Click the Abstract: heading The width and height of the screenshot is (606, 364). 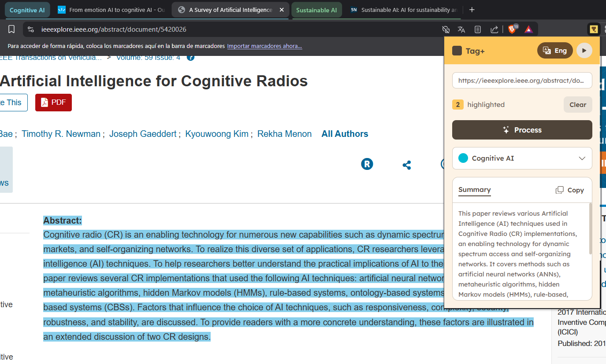coord(63,221)
